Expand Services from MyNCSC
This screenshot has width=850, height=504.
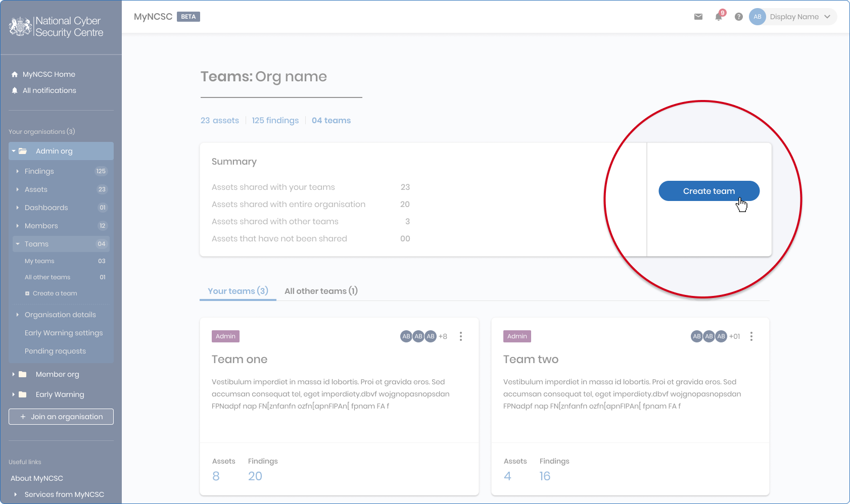pos(16,494)
